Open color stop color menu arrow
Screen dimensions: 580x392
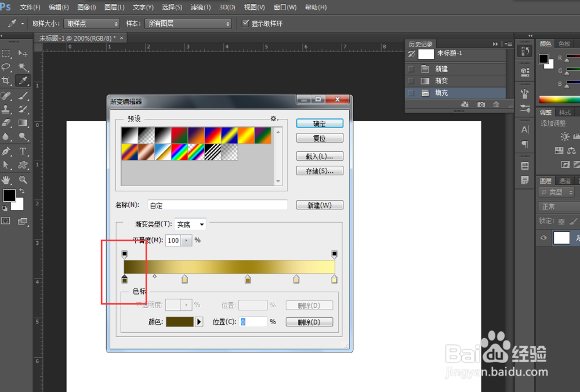(x=199, y=322)
